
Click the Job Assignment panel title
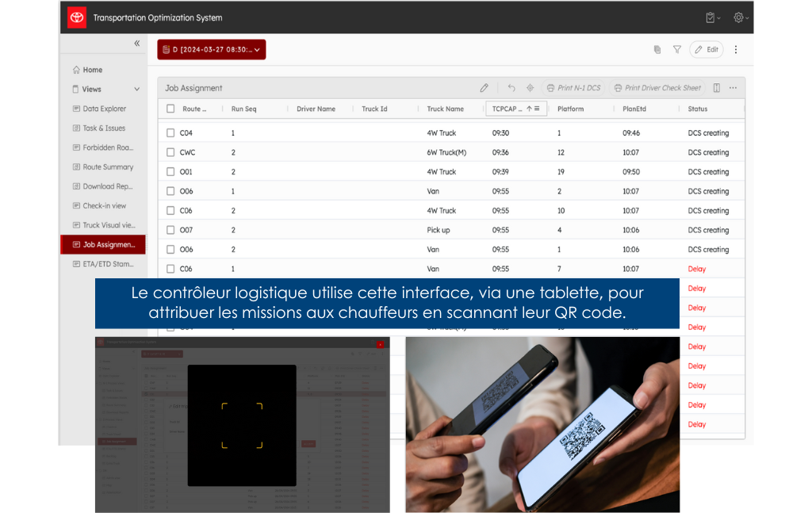193,88
